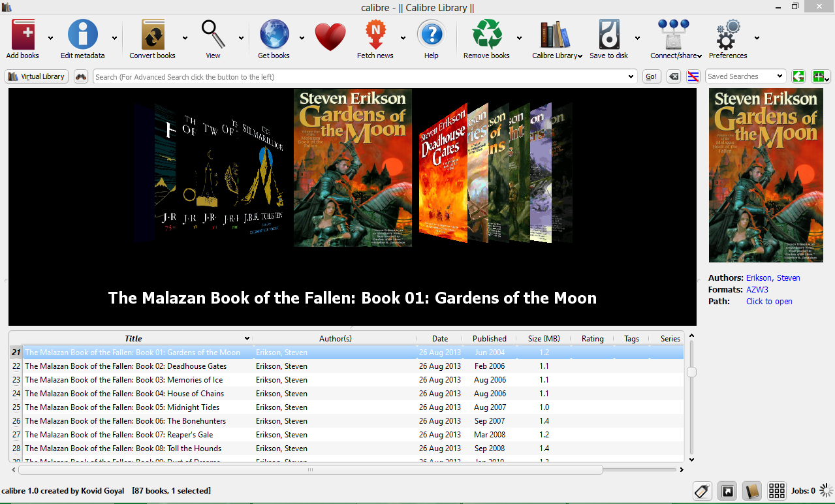Expand the Remove books dropdown arrow
The width and height of the screenshot is (835, 504).
point(519,38)
